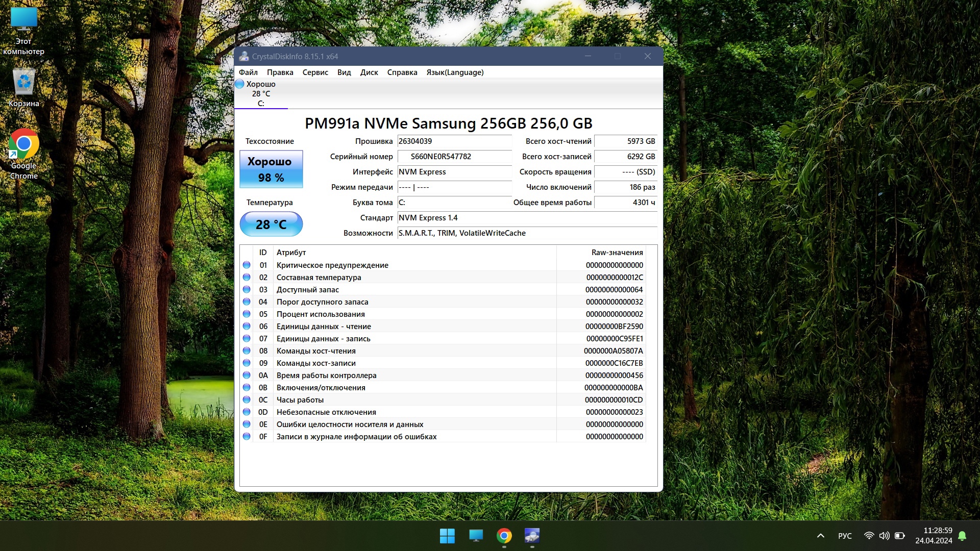Click the status orb for Команды хост-чтения

pyautogui.click(x=247, y=350)
